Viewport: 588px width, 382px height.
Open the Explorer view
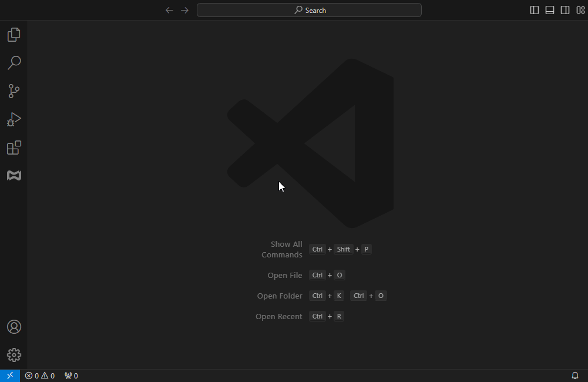click(x=14, y=35)
